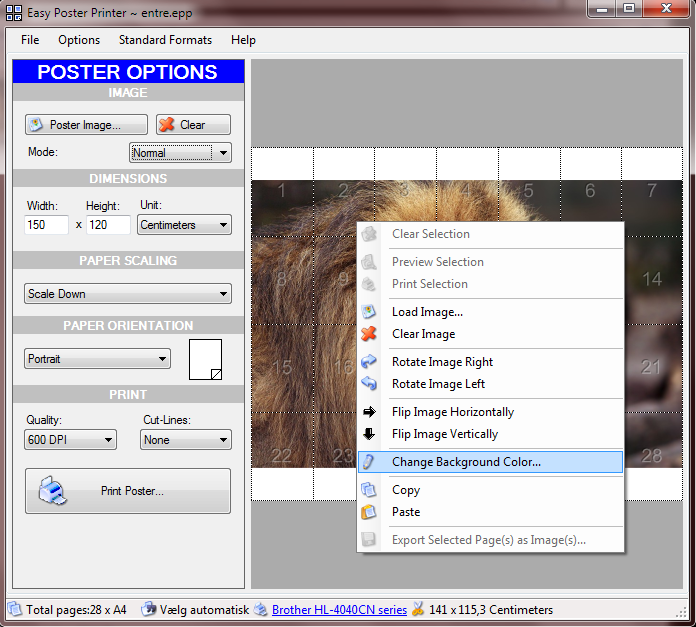
Task: Click the Easy Poster Printer title bar icon
Action: (x=14, y=12)
